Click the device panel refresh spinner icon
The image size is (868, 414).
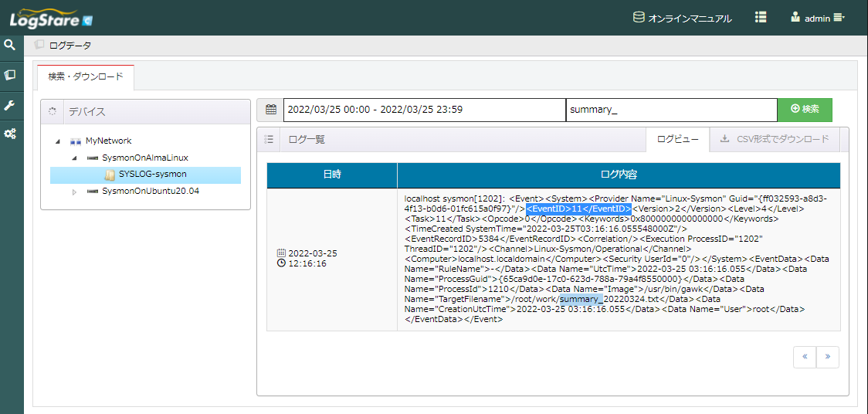[x=52, y=111]
